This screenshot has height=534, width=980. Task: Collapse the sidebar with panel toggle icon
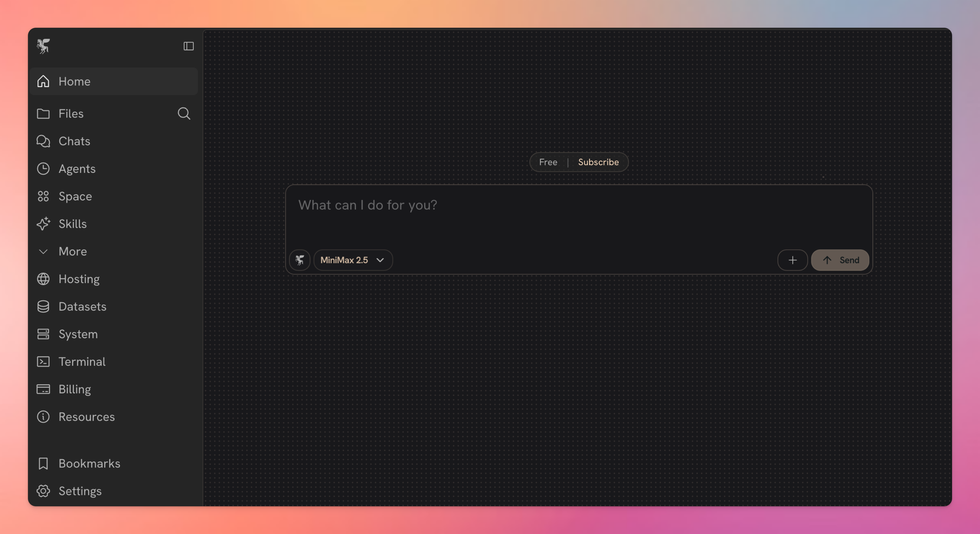[x=188, y=46]
